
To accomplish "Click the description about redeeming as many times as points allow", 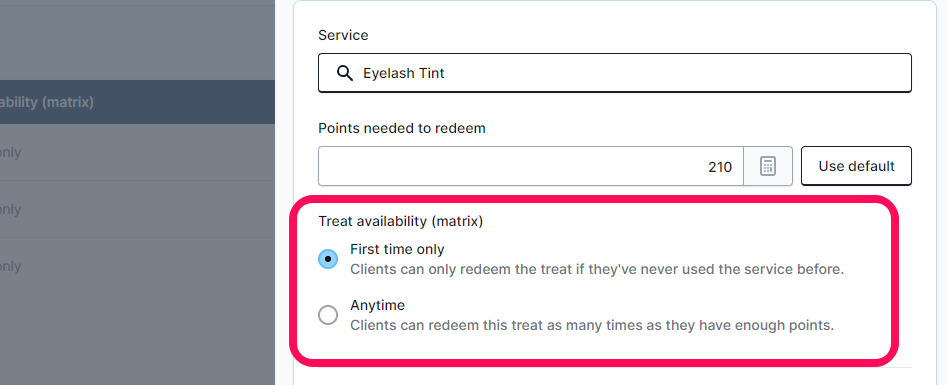I will point(592,325).
